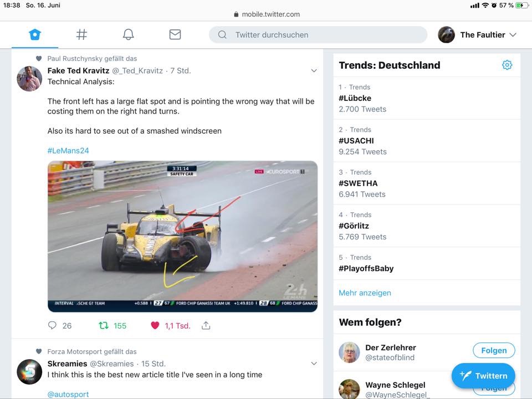532x399 pixels.
Task: Open Wayne Schlegel profile name
Action: click(395, 385)
